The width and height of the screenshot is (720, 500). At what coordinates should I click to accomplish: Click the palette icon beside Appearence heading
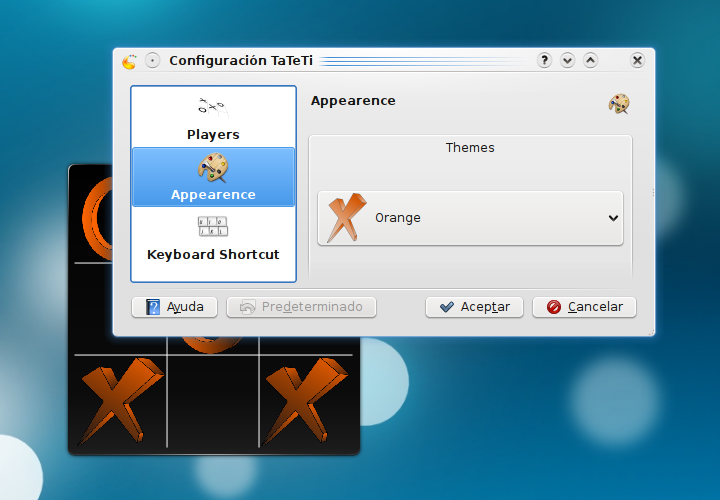619,104
